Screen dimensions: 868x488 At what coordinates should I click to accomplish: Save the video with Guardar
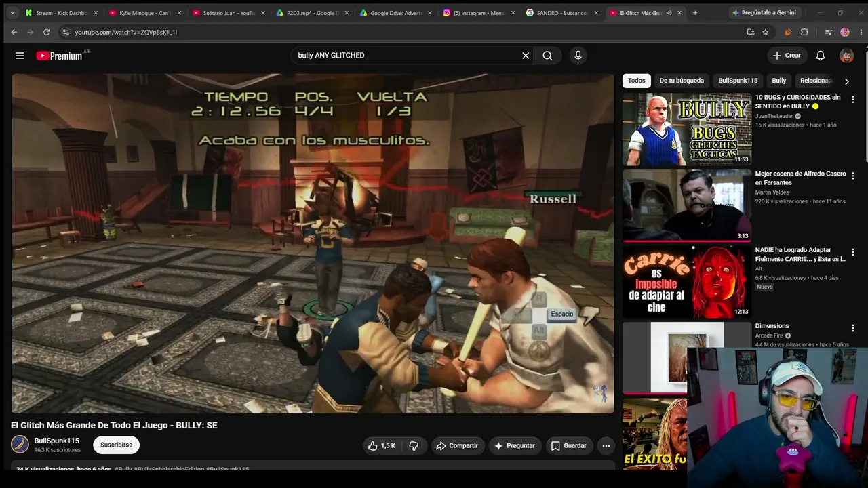(568, 446)
